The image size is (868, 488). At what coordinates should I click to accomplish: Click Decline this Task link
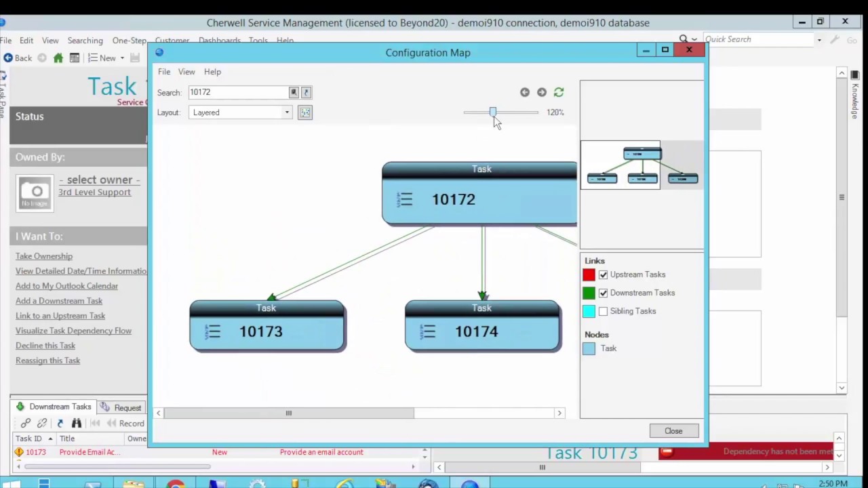[45, 346]
